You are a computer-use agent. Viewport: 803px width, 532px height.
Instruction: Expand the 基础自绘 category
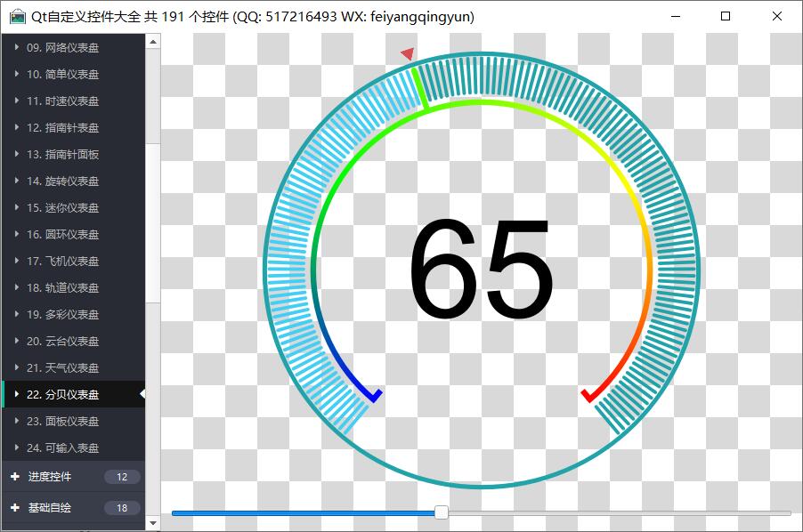click(x=50, y=508)
